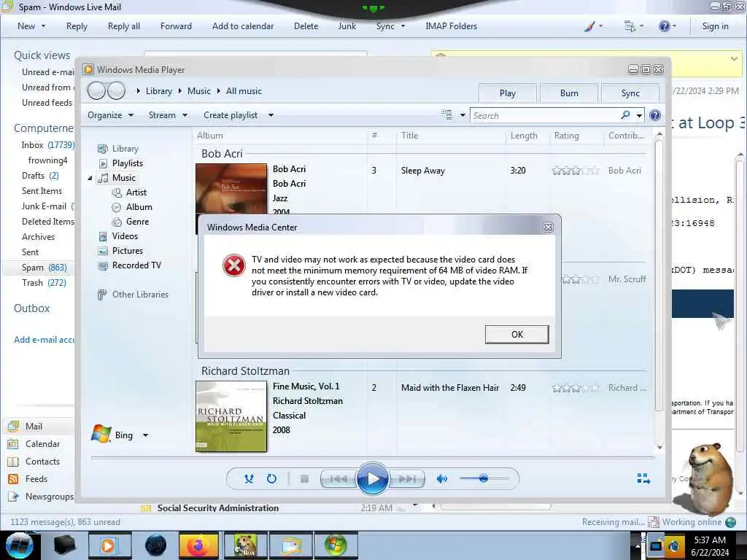
Task: Open Windows Media Player taskbar icon
Action: point(109,545)
